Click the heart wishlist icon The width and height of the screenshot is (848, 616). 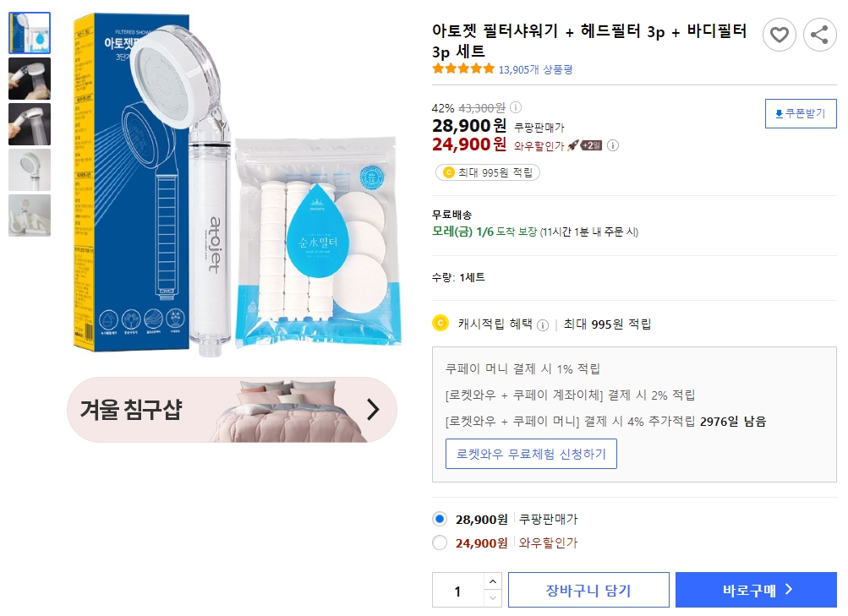[779, 35]
